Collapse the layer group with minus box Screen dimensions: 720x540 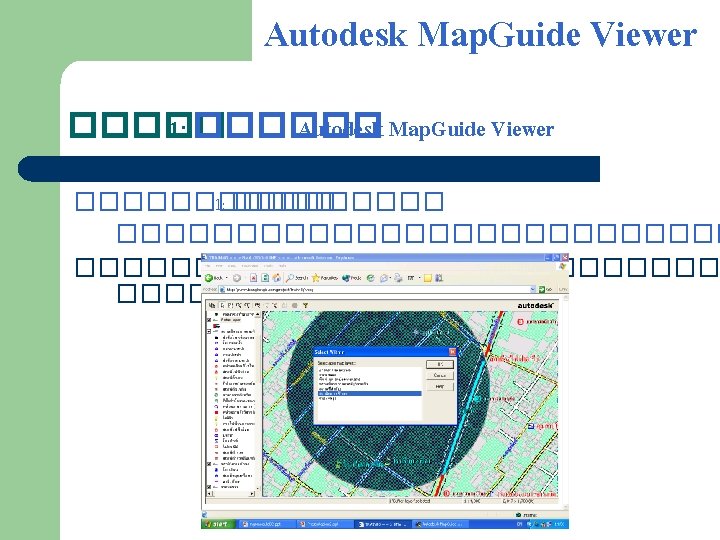point(209,331)
